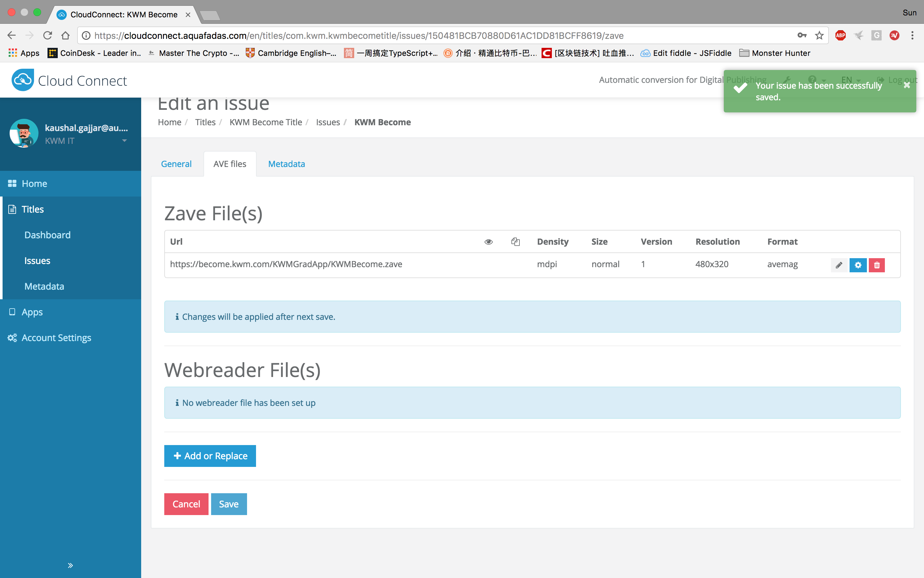Click the user avatar picture
The height and width of the screenshot is (578, 924).
tap(24, 133)
